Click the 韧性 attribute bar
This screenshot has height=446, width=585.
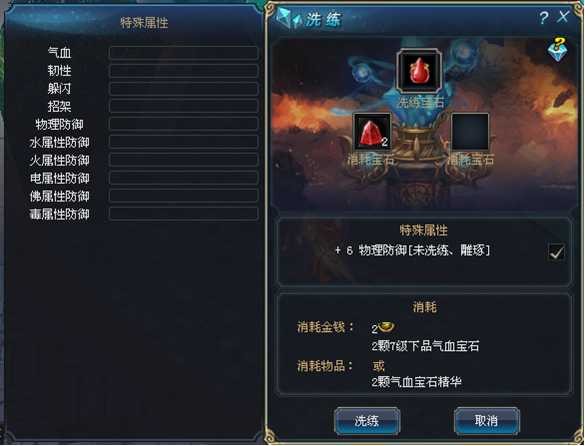[184, 71]
